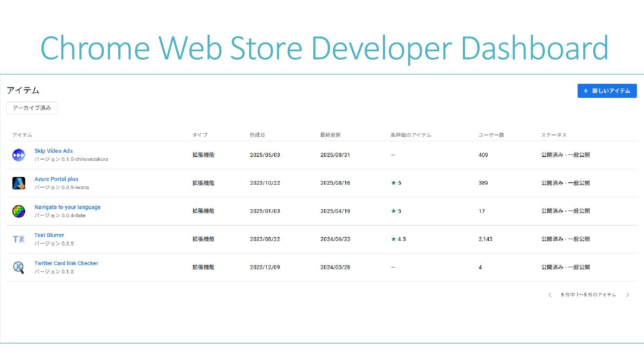Open the Skip Video Ads link
Image resolution: width=644 pixels, height=362 pixels.
coord(54,151)
